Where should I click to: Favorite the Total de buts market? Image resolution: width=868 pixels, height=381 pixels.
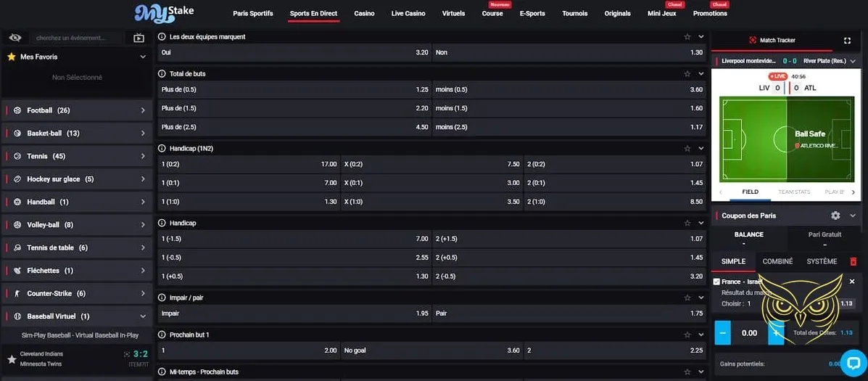pos(687,73)
